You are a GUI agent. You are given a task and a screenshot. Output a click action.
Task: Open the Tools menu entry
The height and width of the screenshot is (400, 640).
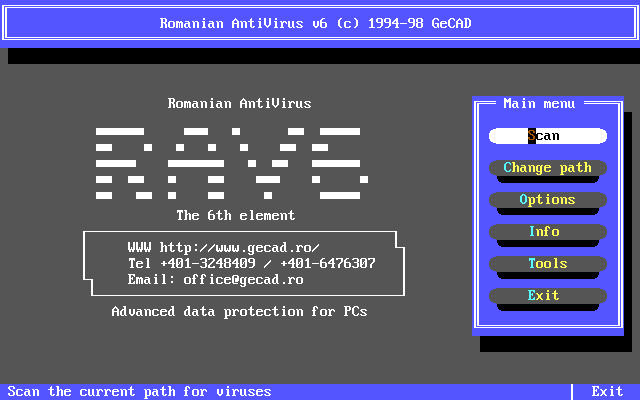[547, 264]
